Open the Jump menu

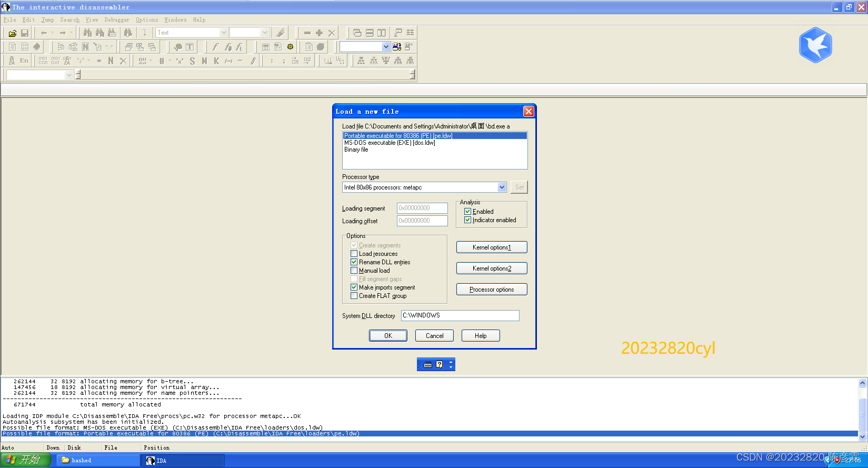(x=47, y=20)
